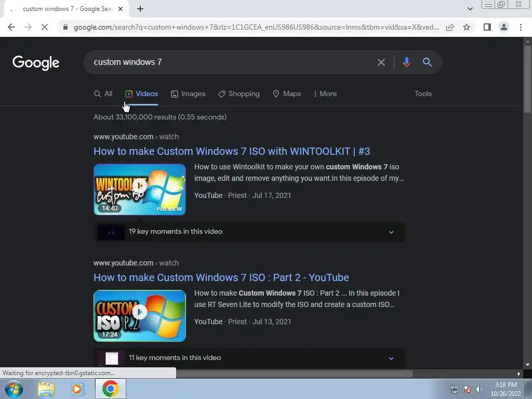
Task: Click the horizontal scrollbar right arrow
Action: [519, 374]
